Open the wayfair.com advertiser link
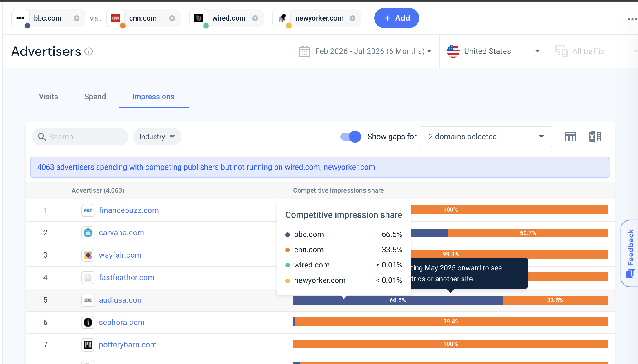 point(120,255)
